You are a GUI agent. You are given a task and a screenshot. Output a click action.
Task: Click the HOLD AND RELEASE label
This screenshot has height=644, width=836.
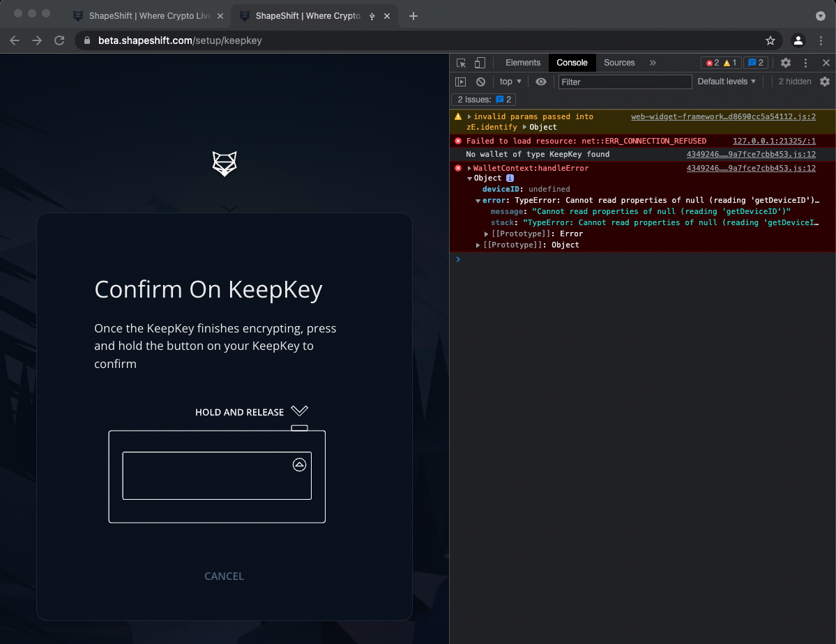coord(239,412)
